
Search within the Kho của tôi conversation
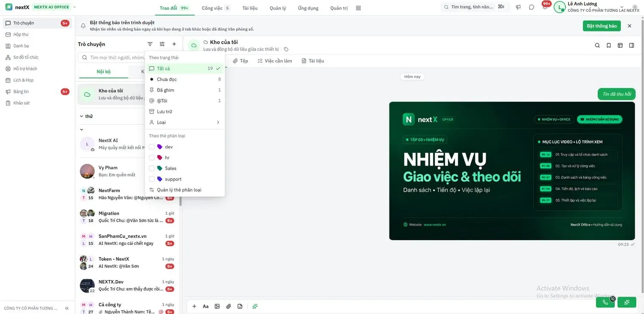tap(597, 46)
